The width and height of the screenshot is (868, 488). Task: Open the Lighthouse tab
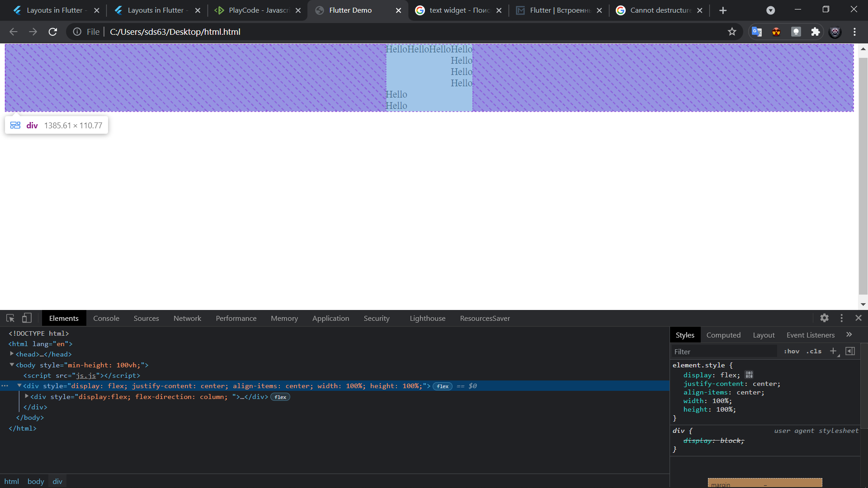coord(428,318)
